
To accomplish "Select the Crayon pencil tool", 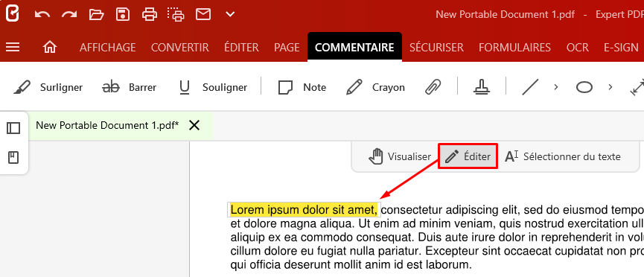I will [x=375, y=88].
